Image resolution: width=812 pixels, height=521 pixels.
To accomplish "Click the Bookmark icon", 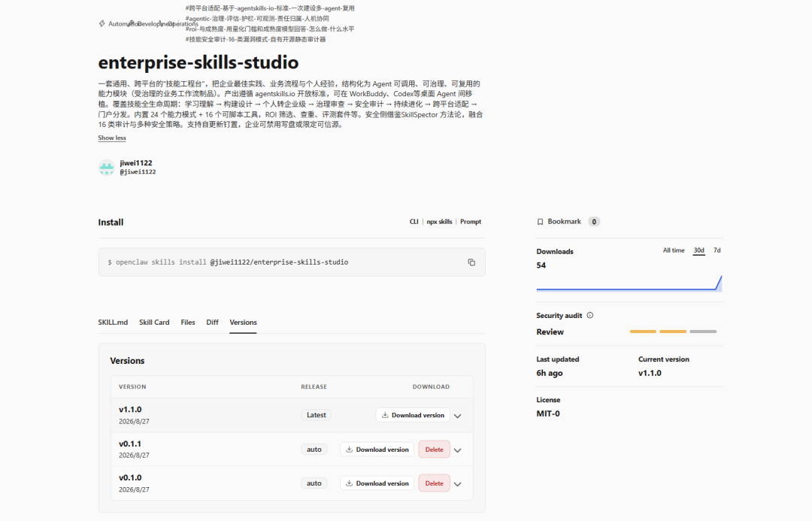I will pyautogui.click(x=540, y=222).
